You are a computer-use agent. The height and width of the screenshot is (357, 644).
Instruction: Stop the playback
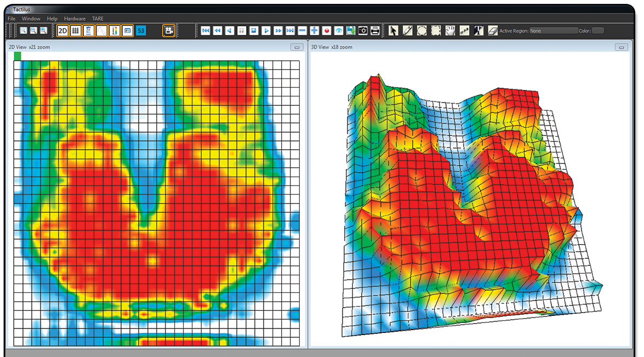pos(254,30)
